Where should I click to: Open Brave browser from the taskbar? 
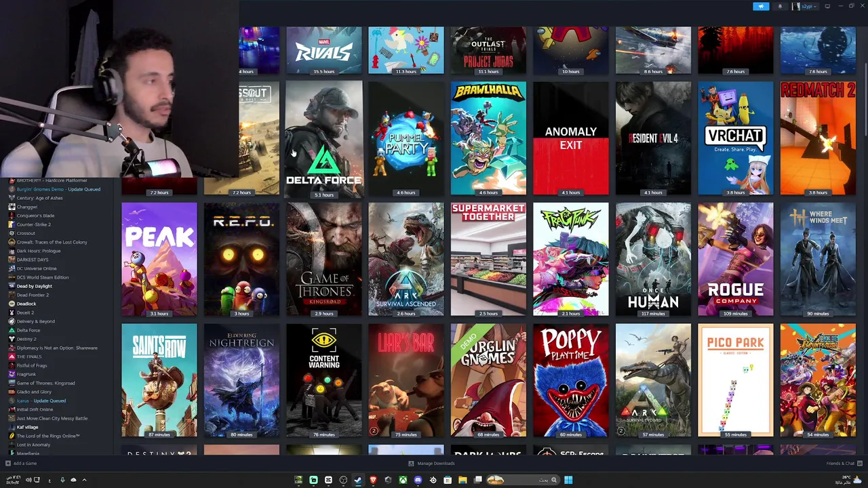[x=373, y=480]
